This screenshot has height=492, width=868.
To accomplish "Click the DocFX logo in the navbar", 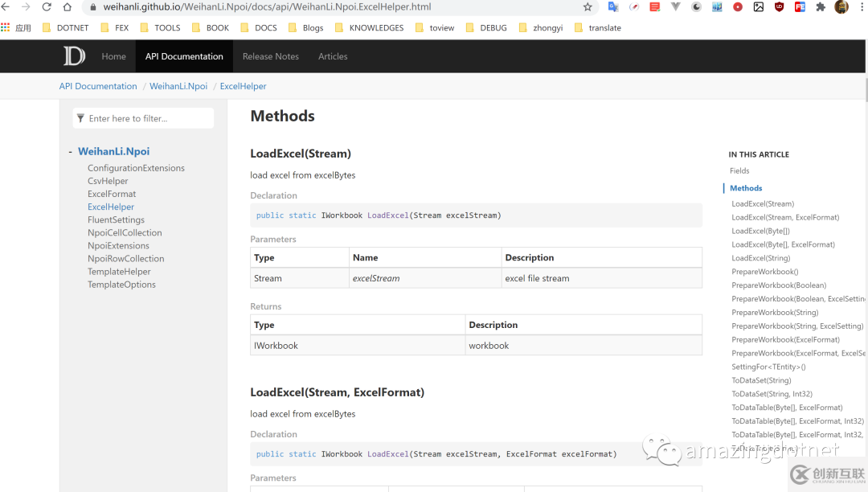I will pos(74,56).
